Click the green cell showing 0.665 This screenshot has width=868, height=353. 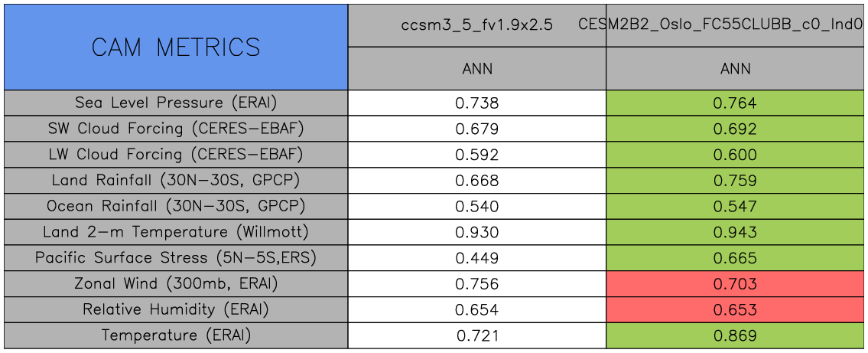tap(735, 258)
